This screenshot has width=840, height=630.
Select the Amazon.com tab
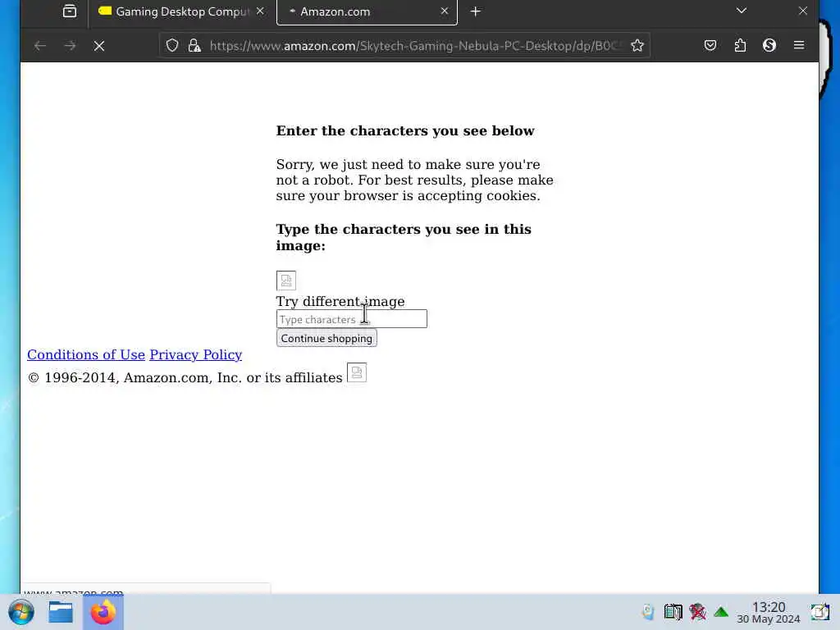point(367,11)
